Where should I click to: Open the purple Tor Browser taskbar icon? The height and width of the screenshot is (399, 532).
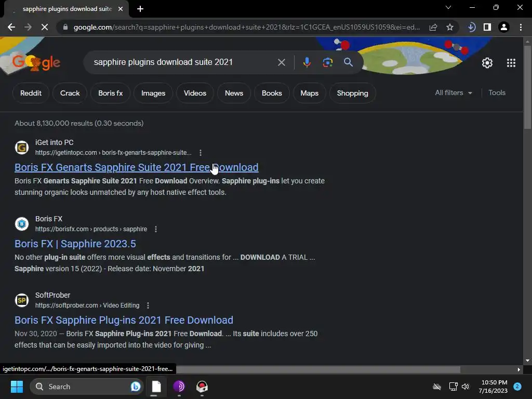(x=179, y=387)
